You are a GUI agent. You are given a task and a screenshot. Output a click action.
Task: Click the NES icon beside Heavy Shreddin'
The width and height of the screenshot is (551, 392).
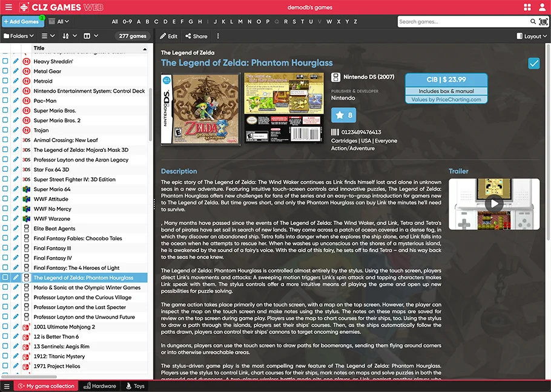click(x=27, y=62)
